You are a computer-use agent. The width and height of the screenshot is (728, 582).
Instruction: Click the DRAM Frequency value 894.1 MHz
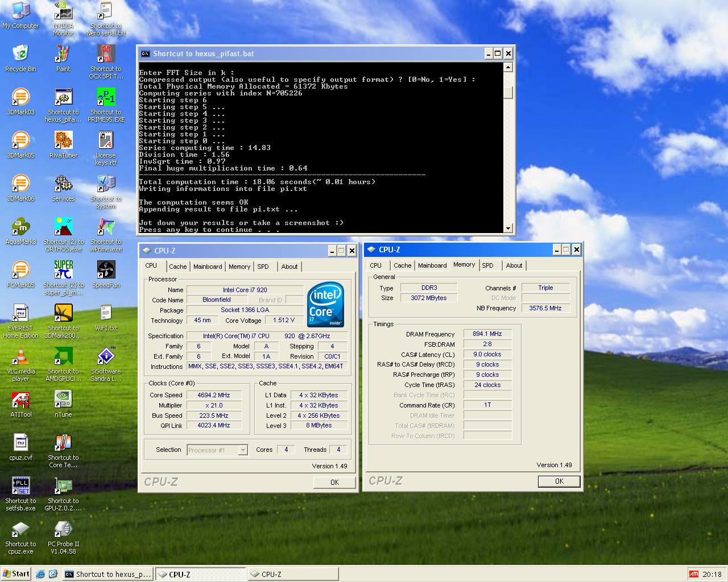click(487, 334)
